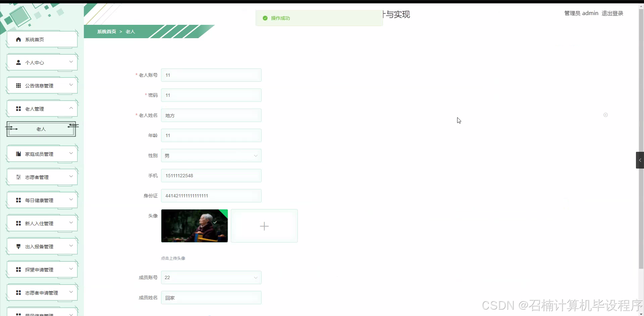Click the dark side panel collapse arrow
This screenshot has height=316, width=644.
[x=640, y=160]
